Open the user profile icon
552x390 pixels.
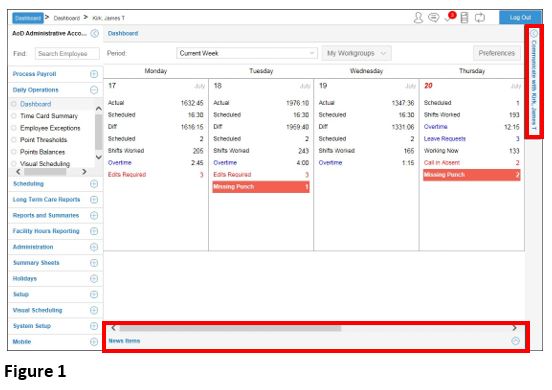coord(418,17)
